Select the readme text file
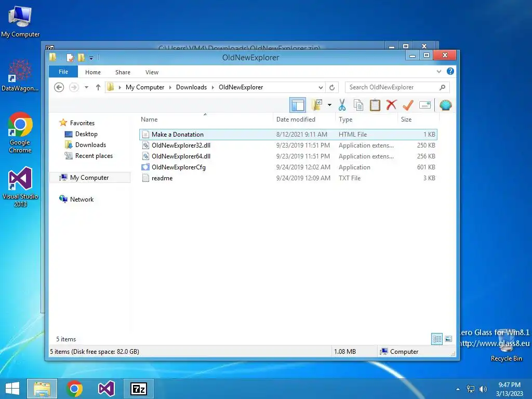The image size is (532, 399). click(x=288, y=178)
